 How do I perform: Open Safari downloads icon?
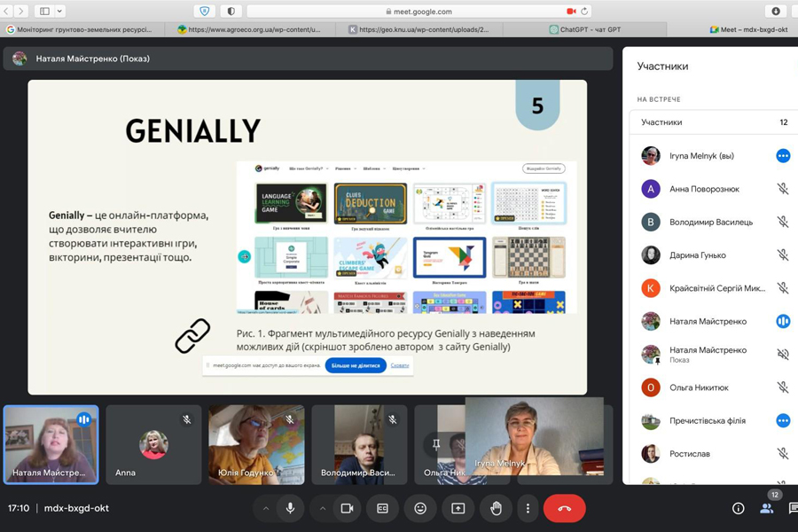tap(776, 12)
